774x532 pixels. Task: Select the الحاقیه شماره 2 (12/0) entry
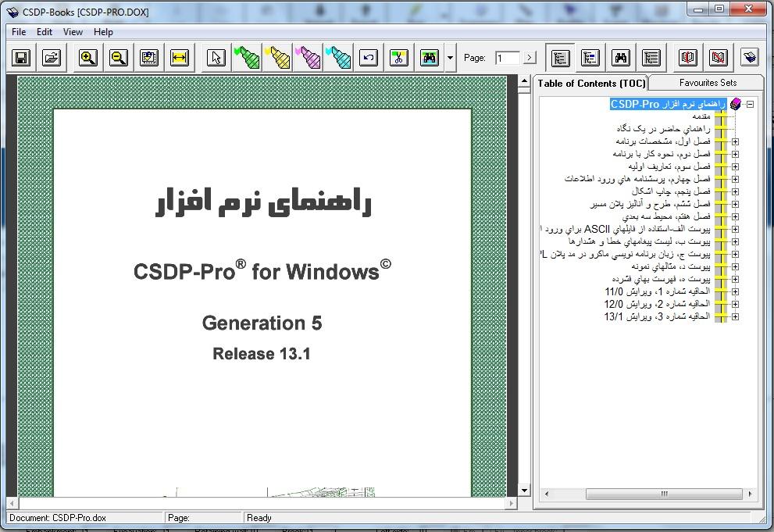658,304
